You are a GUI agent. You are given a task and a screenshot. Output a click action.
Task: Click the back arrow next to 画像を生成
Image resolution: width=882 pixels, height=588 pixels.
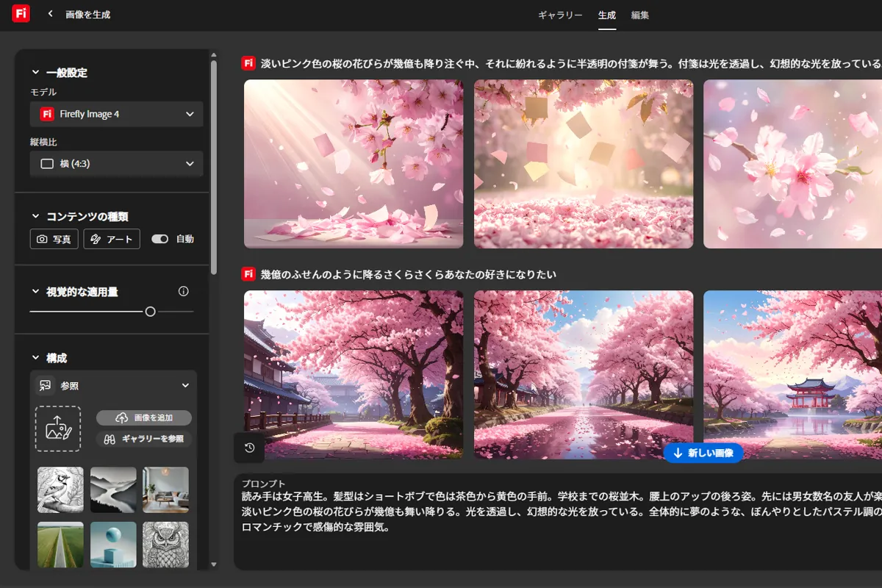(x=49, y=13)
